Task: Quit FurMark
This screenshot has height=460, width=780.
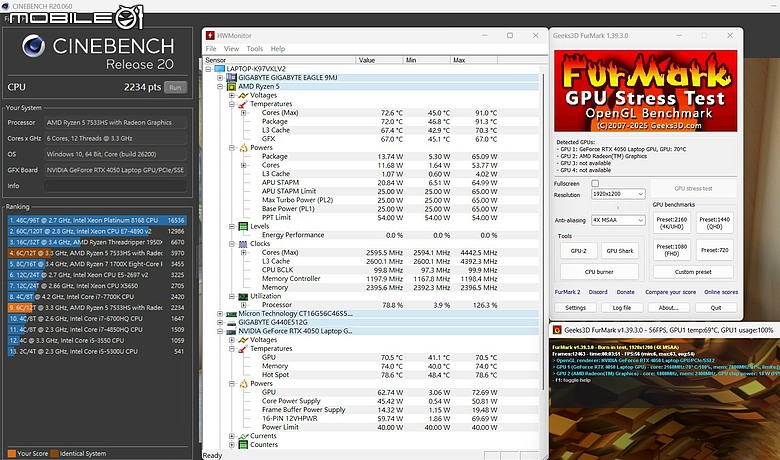Action: click(715, 308)
